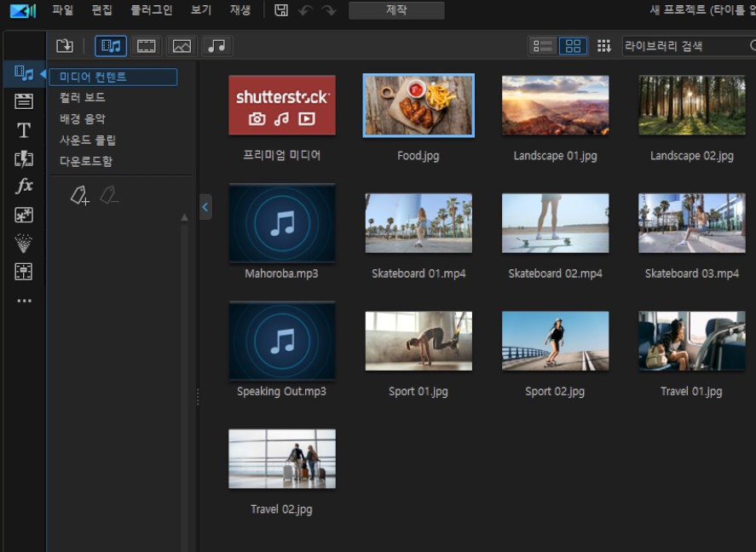Click the Travel 02.jpg file name
Viewport: 756px width, 552px height.
click(281, 509)
